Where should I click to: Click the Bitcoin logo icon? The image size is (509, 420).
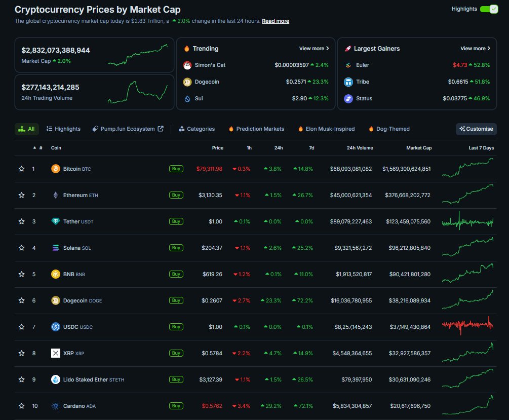56,169
